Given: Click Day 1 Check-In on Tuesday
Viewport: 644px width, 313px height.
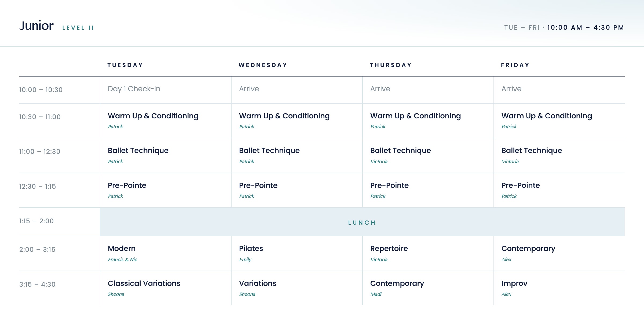Looking at the screenshot, I should coord(134,89).
